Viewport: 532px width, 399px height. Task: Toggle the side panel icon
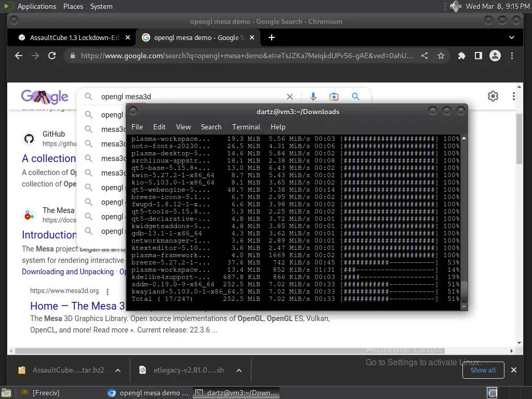[x=478, y=56]
